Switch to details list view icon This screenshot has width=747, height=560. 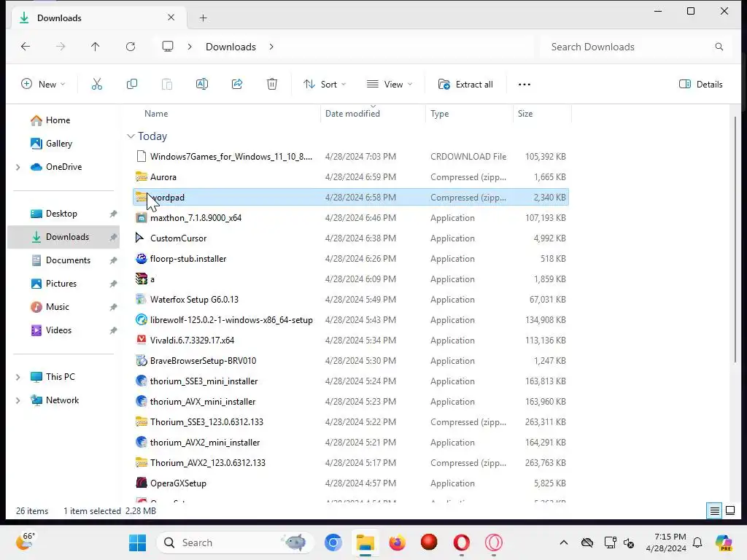(715, 511)
